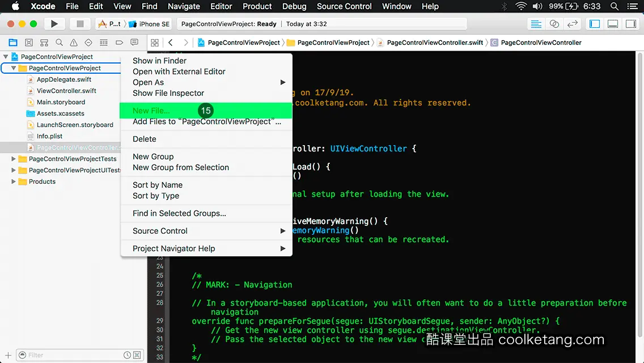
Task: Choose New Group from Selection
Action: (206, 167)
